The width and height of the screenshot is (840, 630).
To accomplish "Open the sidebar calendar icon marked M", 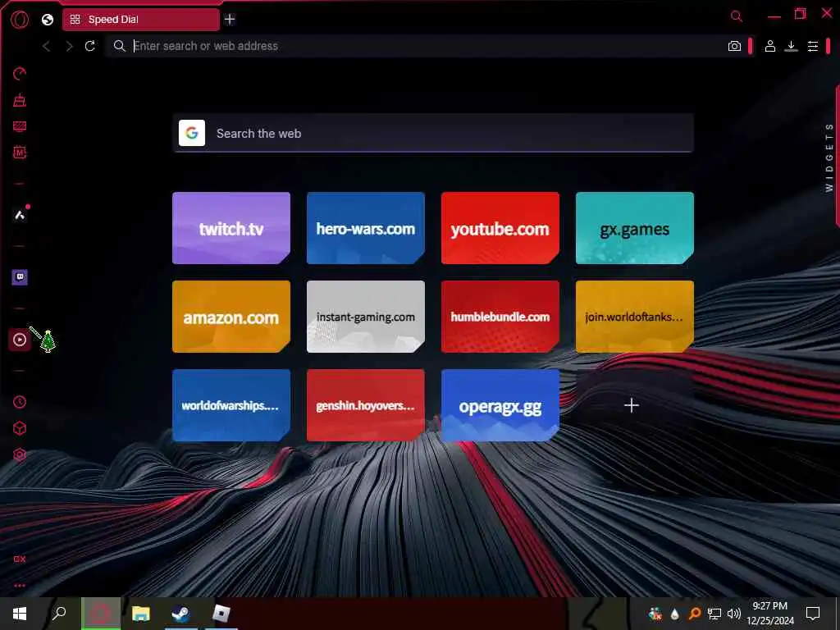I will tap(20, 153).
